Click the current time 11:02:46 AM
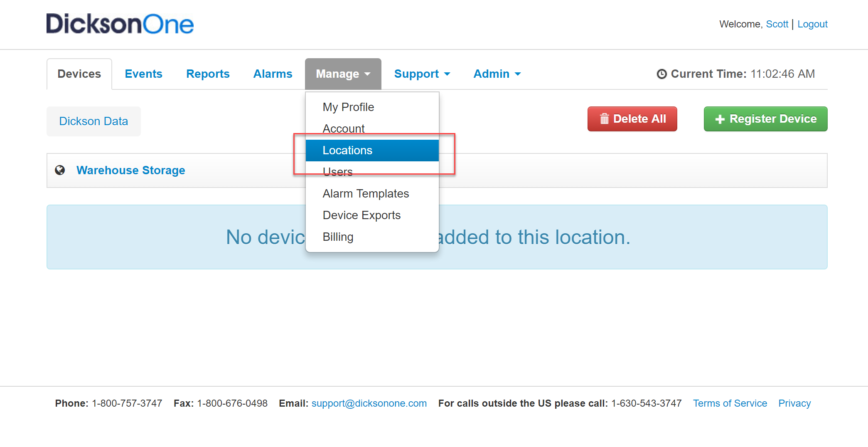Screen dimensions: 868x447 click(783, 74)
